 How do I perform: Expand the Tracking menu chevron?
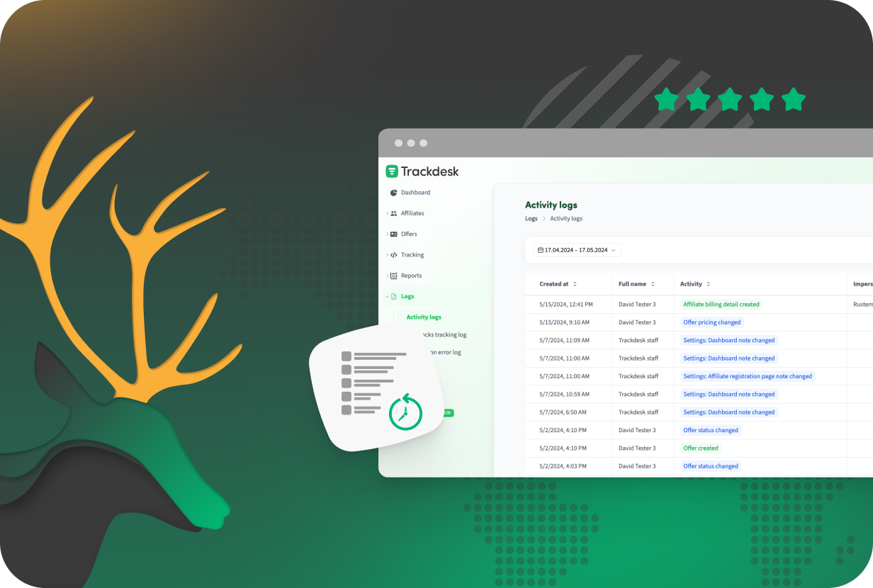(387, 255)
